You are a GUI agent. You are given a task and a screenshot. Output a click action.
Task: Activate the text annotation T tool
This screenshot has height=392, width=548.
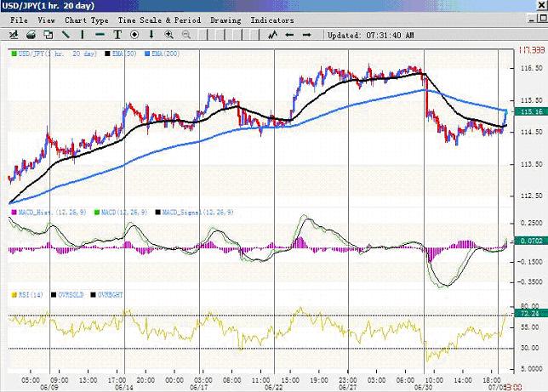coord(118,35)
